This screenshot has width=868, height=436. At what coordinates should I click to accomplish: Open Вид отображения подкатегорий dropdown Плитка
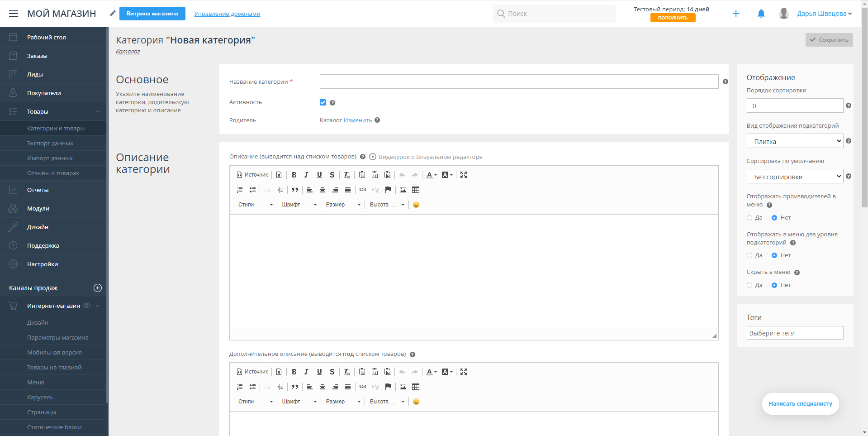pos(795,141)
